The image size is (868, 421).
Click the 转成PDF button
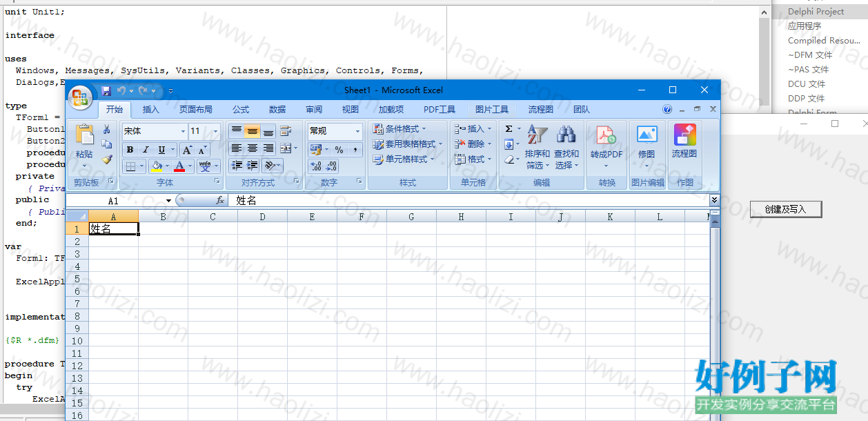tap(606, 146)
